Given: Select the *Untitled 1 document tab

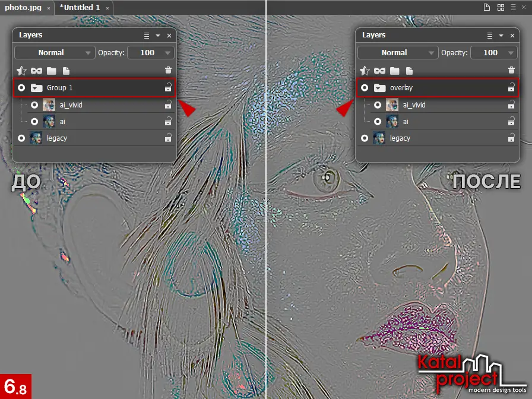Looking at the screenshot, I should click(x=80, y=8).
